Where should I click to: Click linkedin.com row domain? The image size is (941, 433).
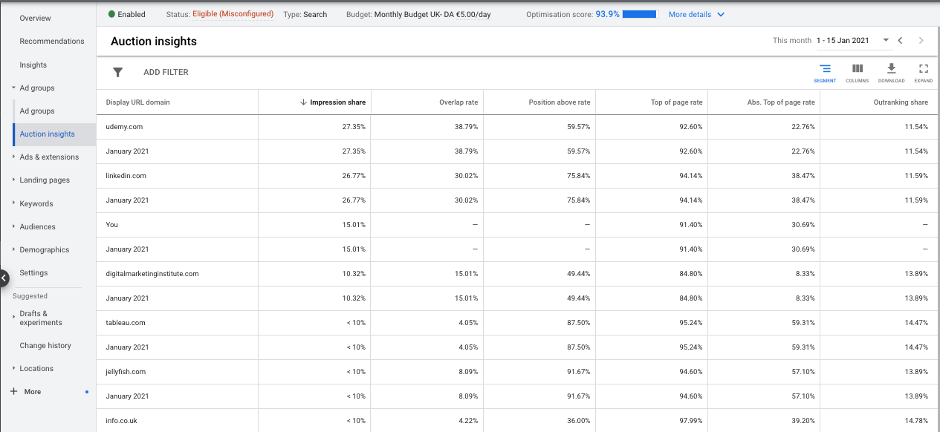(126, 176)
